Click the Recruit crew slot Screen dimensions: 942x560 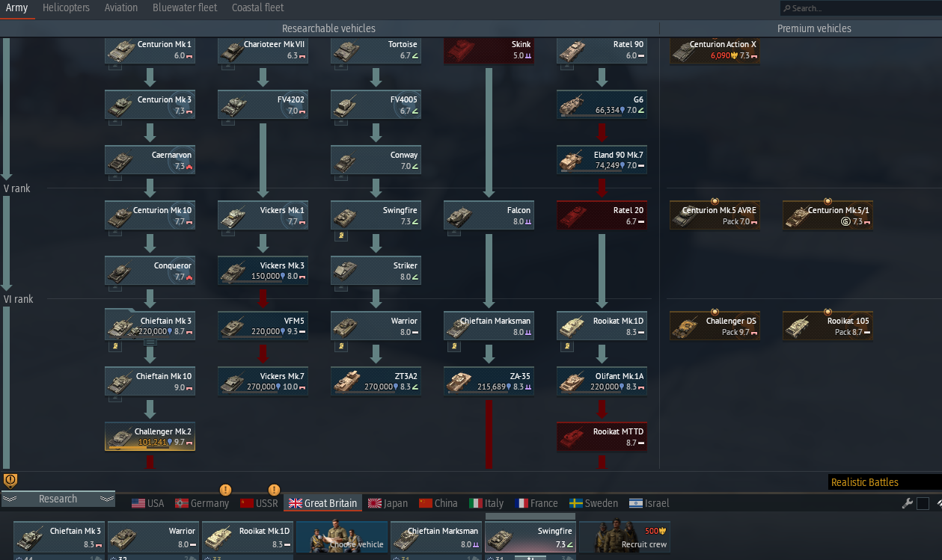625,538
